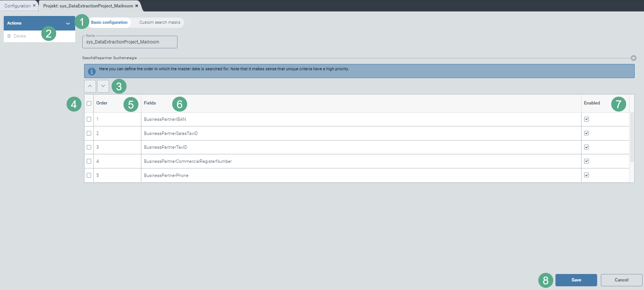Click the move-up arrow button
Image resolution: width=644 pixels, height=290 pixels.
[90, 86]
